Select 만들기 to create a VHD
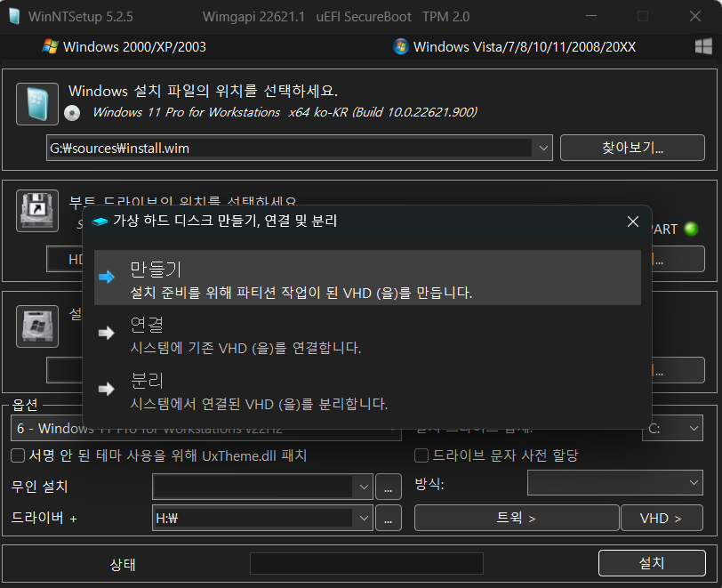 367,278
